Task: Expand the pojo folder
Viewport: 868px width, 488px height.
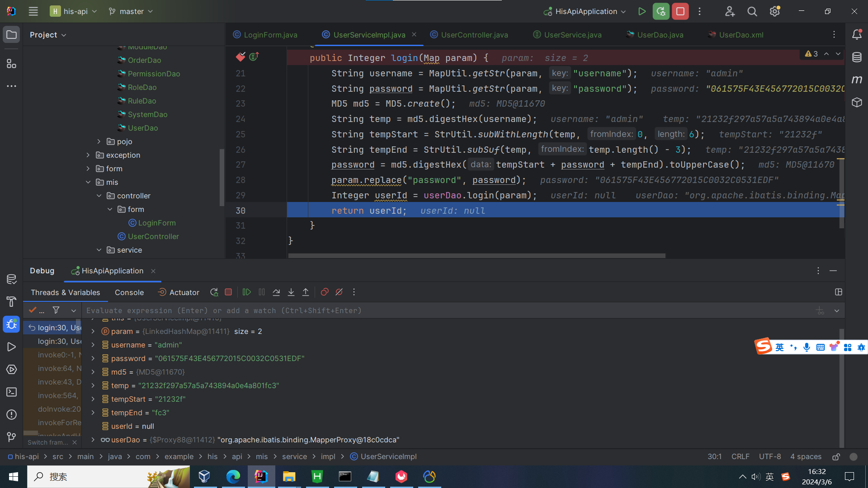Action: coord(99,141)
